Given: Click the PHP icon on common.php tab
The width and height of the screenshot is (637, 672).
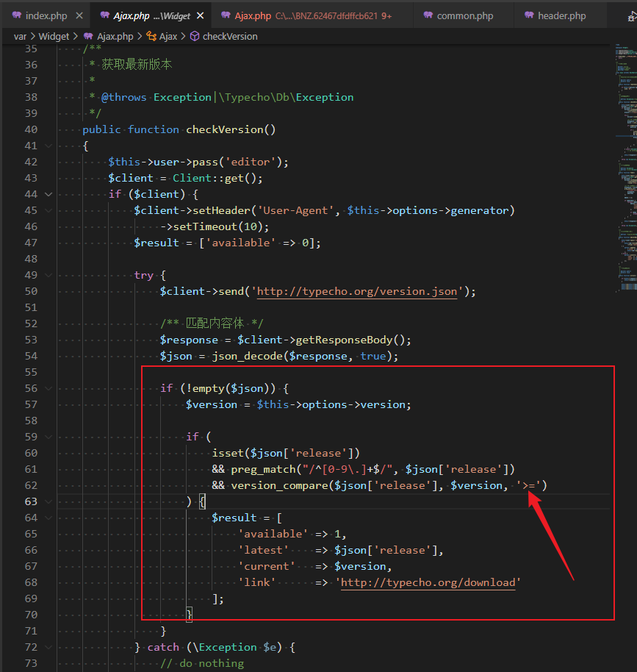Looking at the screenshot, I should [x=427, y=15].
